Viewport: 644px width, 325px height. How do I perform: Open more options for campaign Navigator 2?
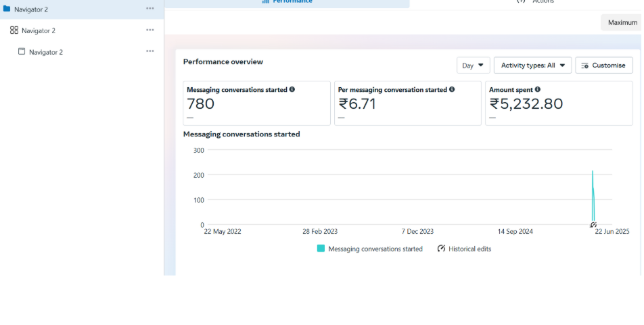pos(149,9)
